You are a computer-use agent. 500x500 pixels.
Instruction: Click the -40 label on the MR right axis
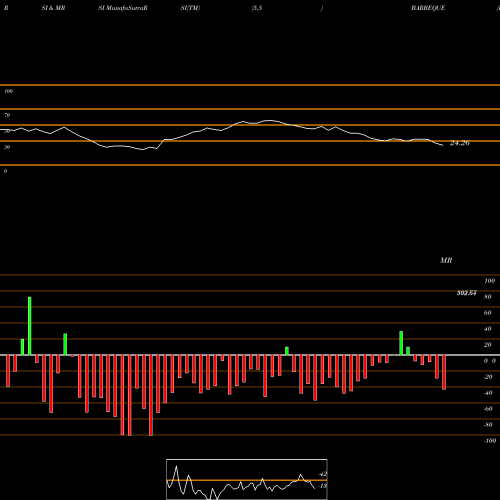488,393
